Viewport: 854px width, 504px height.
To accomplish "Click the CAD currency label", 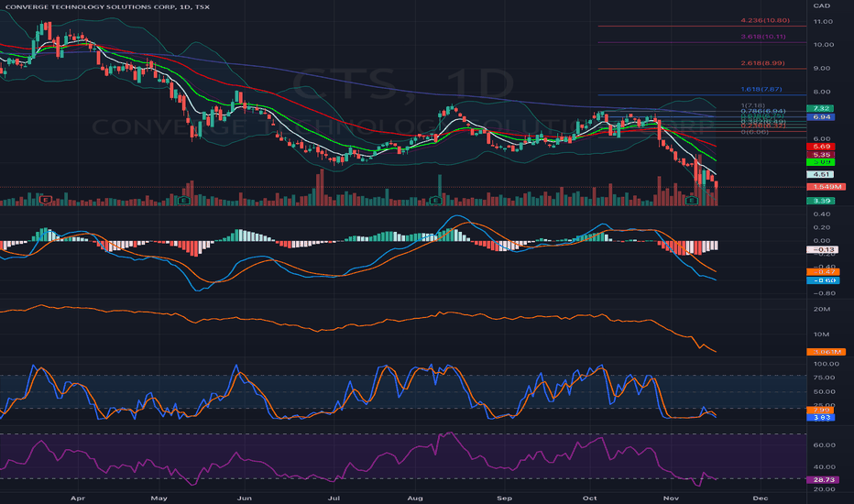I will pos(821,5).
